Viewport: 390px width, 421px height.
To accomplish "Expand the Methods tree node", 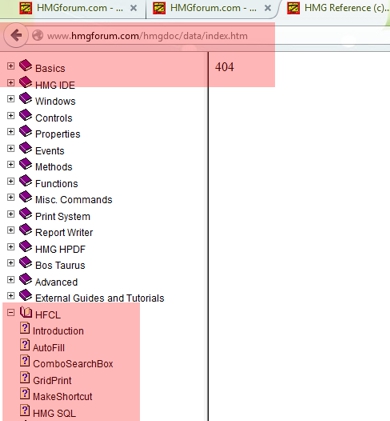I will click(11, 165).
